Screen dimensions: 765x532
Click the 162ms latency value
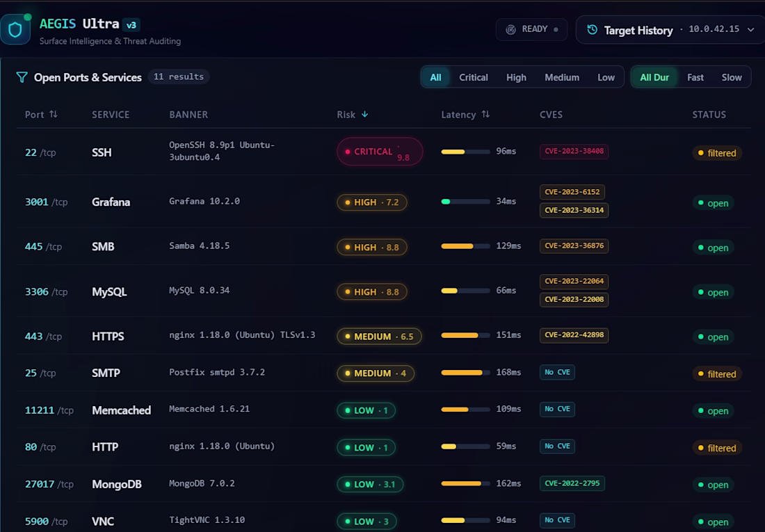(508, 484)
